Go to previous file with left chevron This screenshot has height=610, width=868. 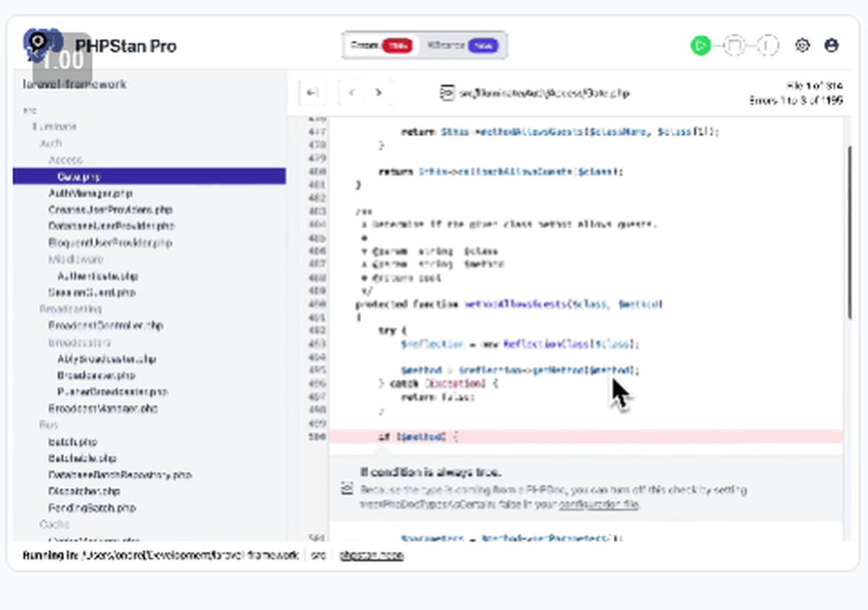pyautogui.click(x=352, y=93)
